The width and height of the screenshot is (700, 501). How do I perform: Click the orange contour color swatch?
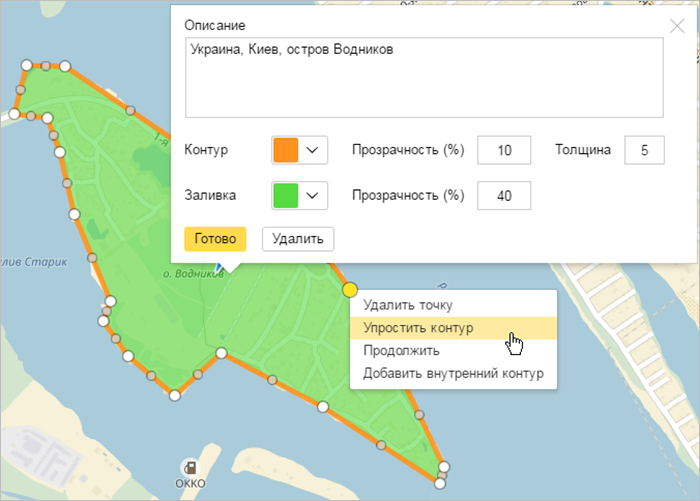(285, 151)
